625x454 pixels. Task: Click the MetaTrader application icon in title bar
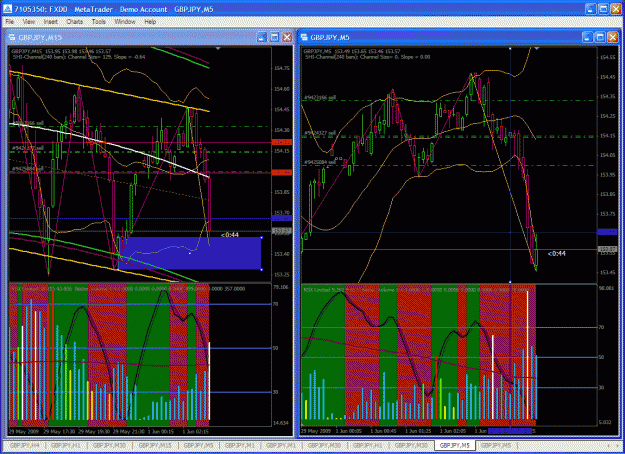[x=7, y=9]
